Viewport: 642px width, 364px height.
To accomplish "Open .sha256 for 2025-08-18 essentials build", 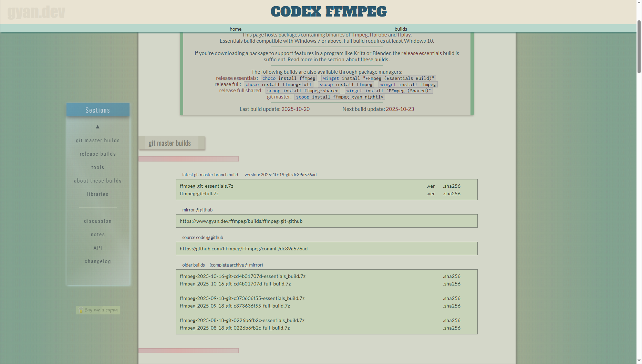I will (x=452, y=320).
